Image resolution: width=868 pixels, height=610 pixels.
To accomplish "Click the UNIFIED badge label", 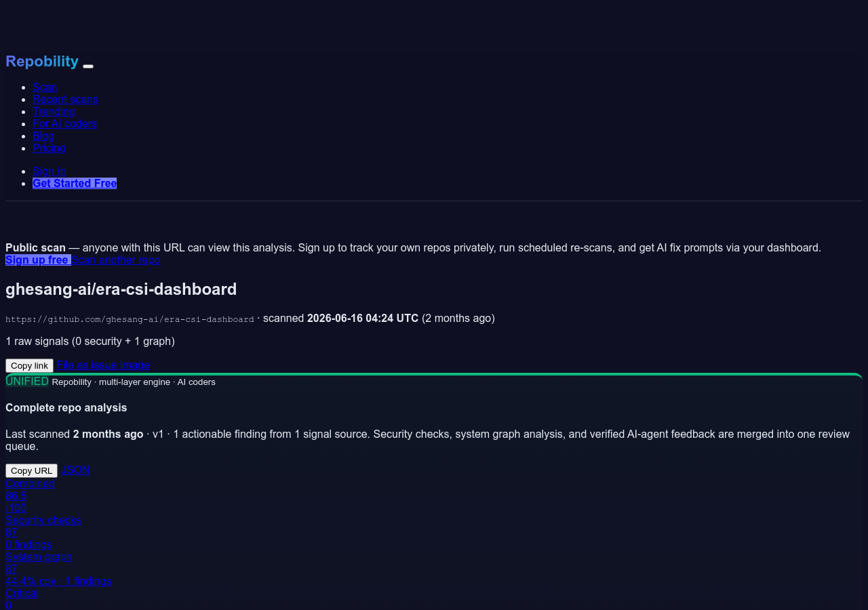I will (x=27, y=381).
